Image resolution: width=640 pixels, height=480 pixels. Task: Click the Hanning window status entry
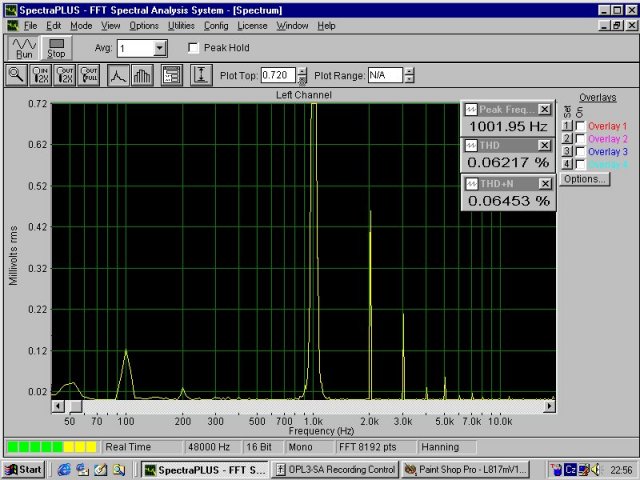pyautogui.click(x=447, y=447)
